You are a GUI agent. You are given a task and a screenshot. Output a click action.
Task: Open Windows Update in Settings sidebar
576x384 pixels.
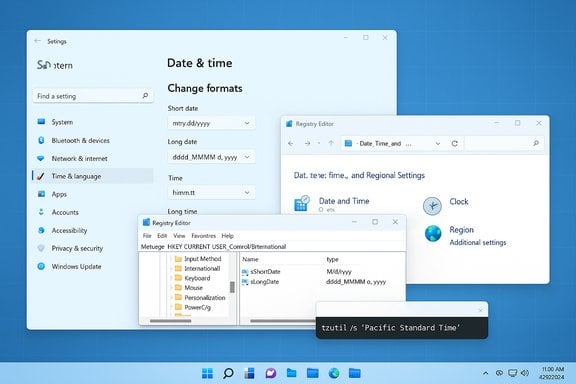(76, 266)
